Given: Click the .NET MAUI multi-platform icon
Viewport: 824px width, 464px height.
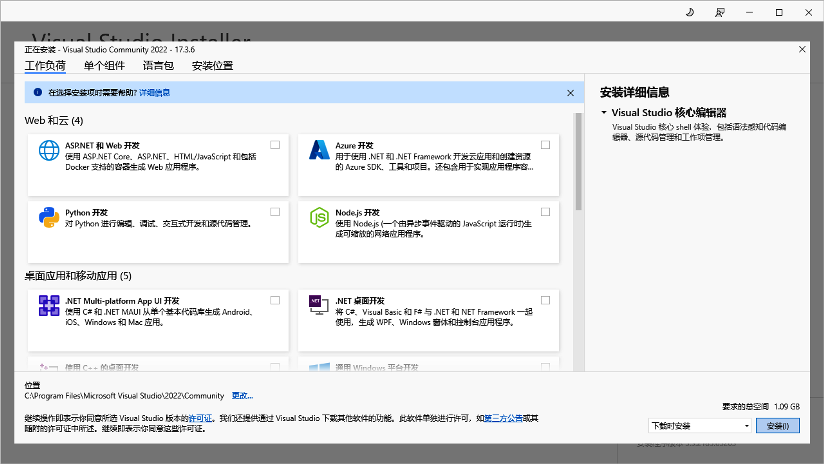Looking at the screenshot, I should (x=49, y=305).
